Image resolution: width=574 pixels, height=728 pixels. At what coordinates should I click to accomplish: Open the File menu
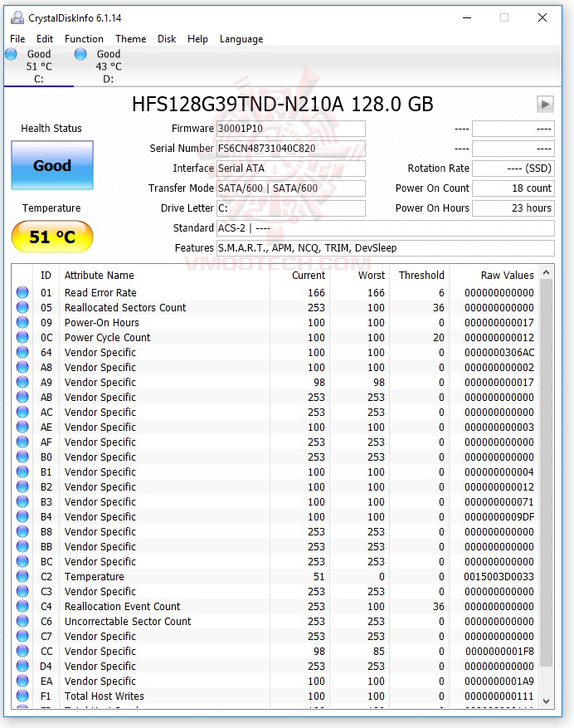tap(17, 39)
